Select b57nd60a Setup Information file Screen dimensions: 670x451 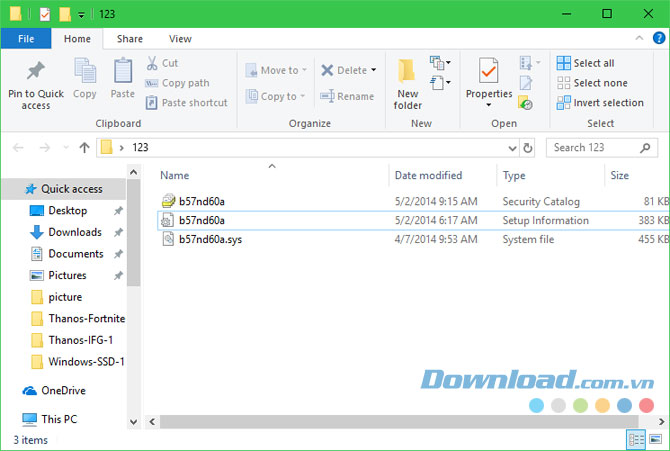coord(414,221)
